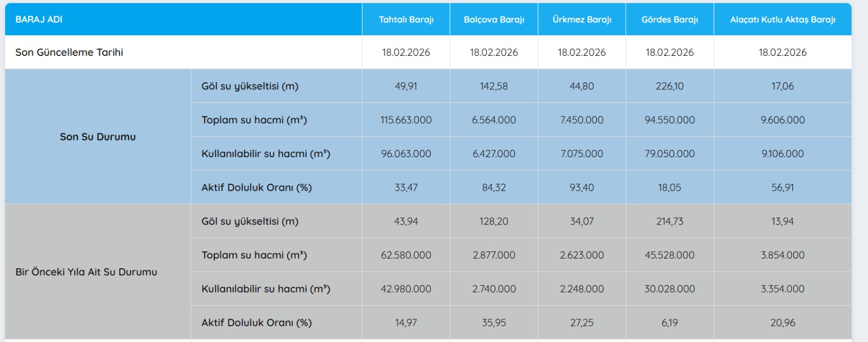Click the 142,58 water level value
This screenshot has height=342, width=868.
[494, 86]
